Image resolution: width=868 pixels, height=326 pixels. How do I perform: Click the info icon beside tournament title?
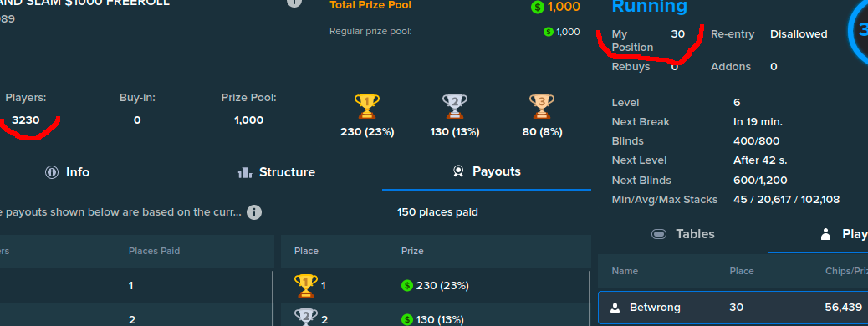point(294,3)
